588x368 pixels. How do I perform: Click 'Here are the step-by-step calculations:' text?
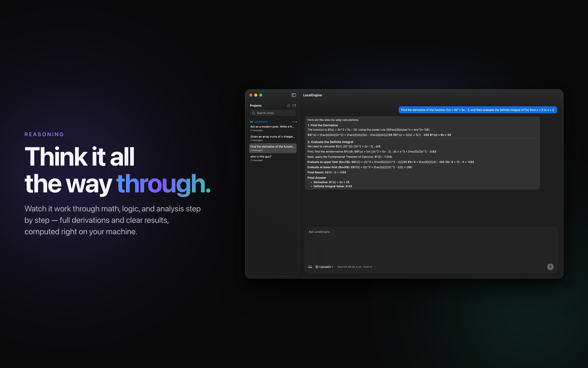pyautogui.click(x=333, y=120)
